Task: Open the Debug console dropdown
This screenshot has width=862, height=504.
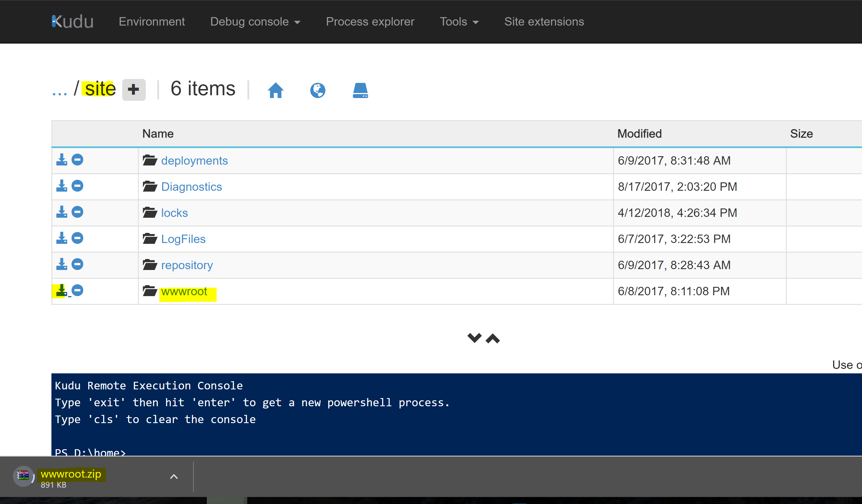Action: tap(255, 22)
